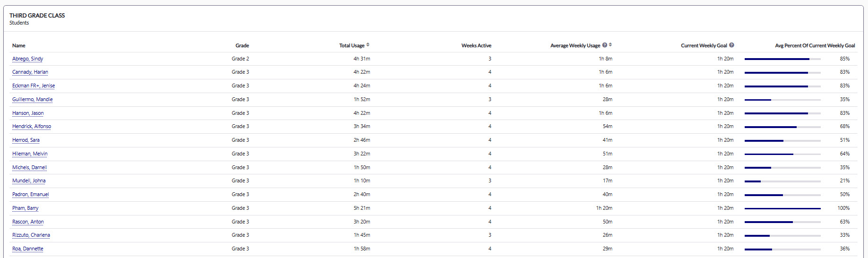This screenshot has width=868, height=258.
Task: Click the Name column header
Action: tap(19, 45)
